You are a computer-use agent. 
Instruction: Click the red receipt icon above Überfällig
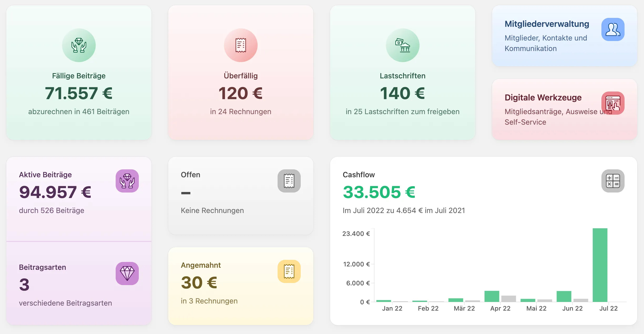[241, 45]
